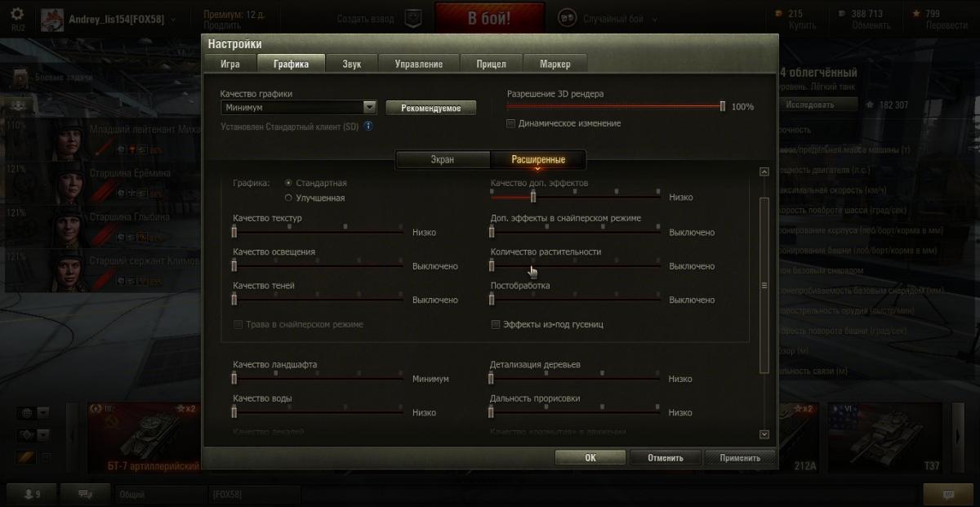This screenshot has width=980, height=507.
Task: Click the gold coins currency icon
Action: click(x=777, y=13)
